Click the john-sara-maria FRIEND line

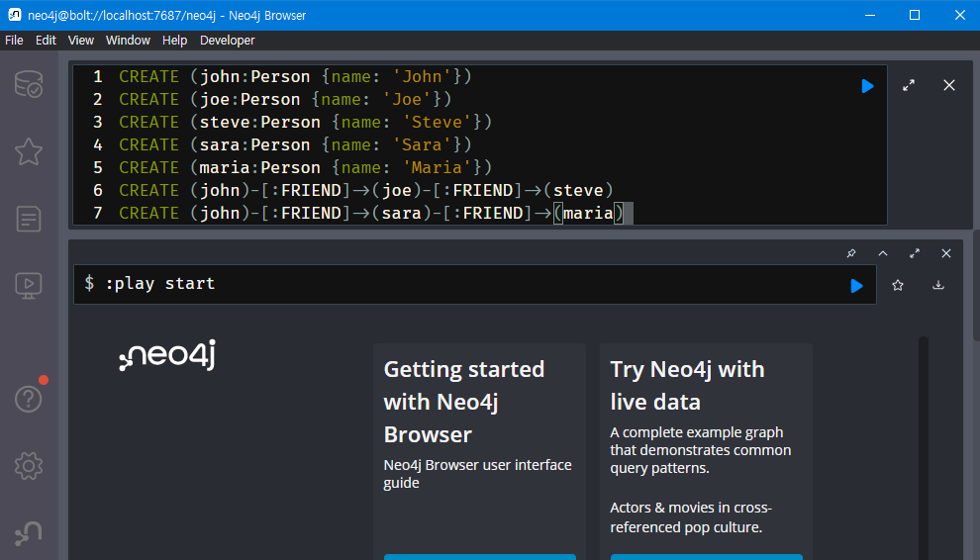[x=371, y=213]
